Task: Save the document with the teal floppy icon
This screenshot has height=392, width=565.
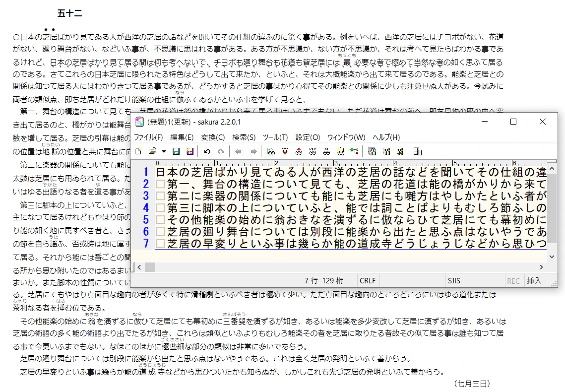Action: point(176,152)
